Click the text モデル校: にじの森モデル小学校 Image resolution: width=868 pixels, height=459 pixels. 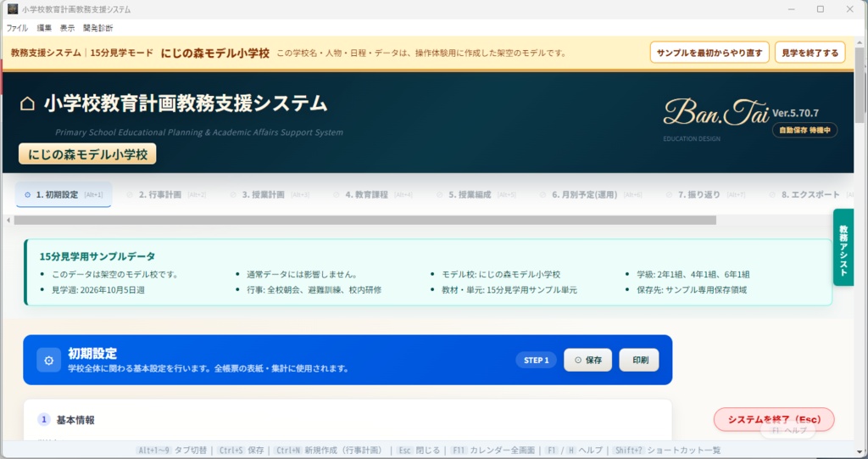(501, 274)
